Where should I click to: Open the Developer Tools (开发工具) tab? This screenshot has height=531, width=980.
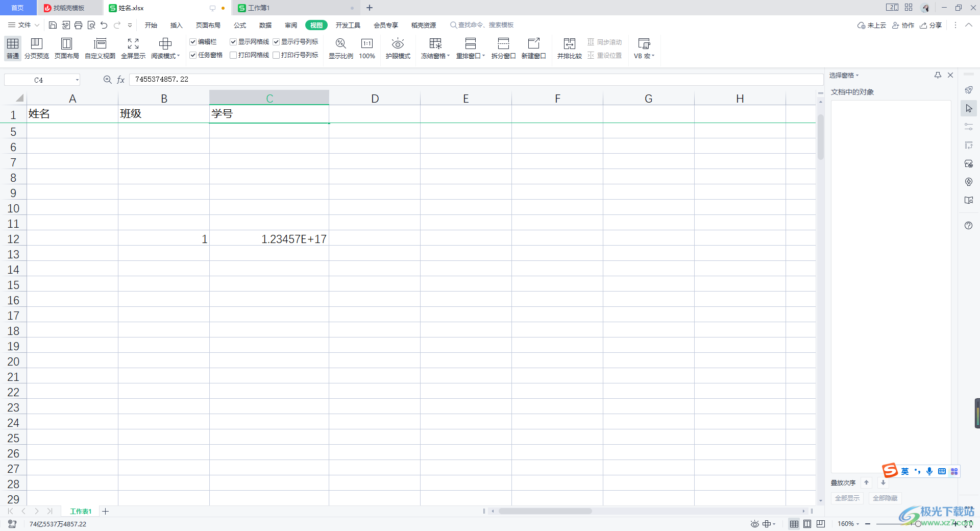coord(348,25)
